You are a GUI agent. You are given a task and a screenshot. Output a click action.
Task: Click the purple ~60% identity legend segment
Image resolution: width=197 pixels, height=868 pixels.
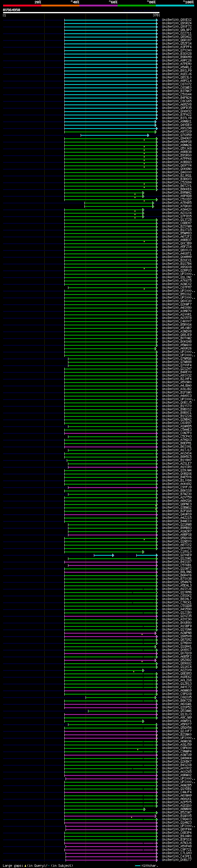(x=98, y=6)
